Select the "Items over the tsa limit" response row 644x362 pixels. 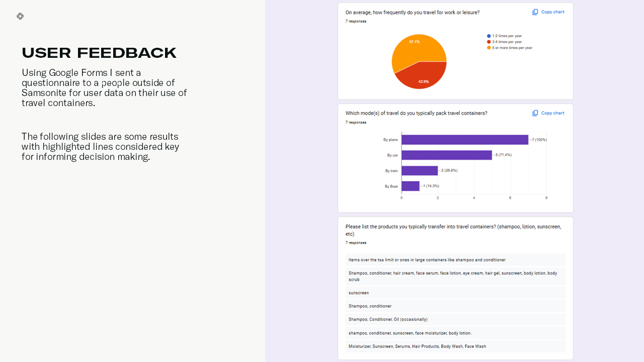[427, 260]
